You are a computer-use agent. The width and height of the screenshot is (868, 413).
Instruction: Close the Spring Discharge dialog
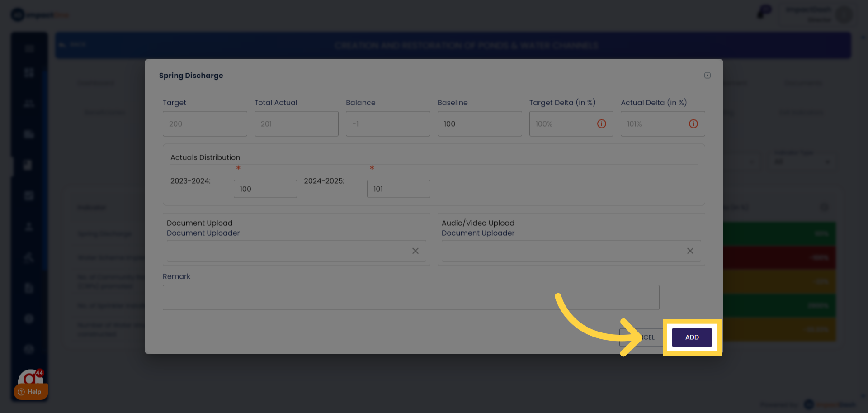tap(708, 76)
